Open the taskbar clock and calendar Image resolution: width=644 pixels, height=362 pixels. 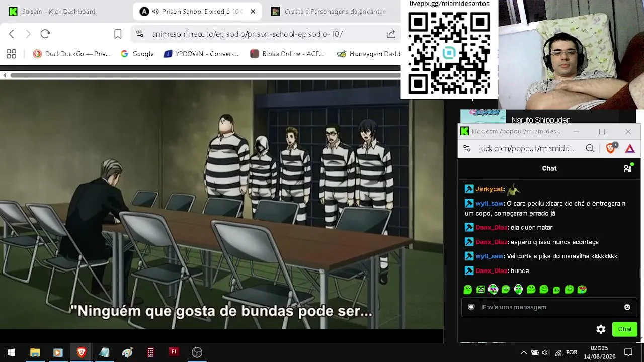tap(600, 352)
